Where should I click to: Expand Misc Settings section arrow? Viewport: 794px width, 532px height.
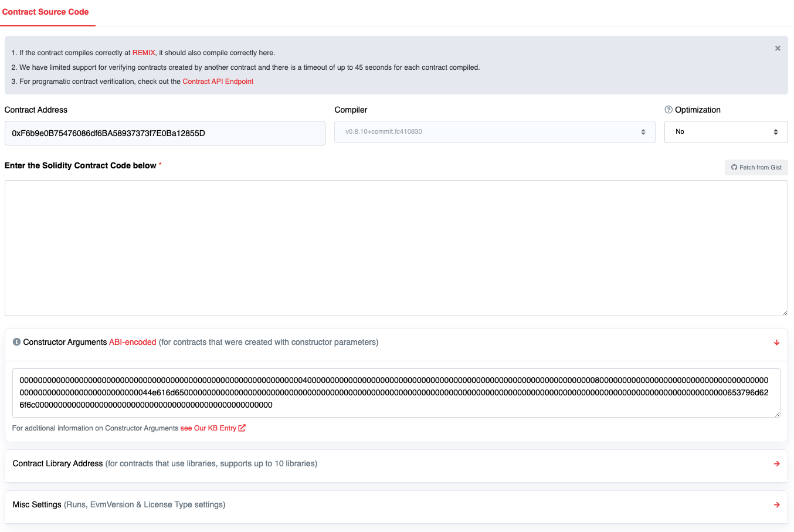point(776,505)
